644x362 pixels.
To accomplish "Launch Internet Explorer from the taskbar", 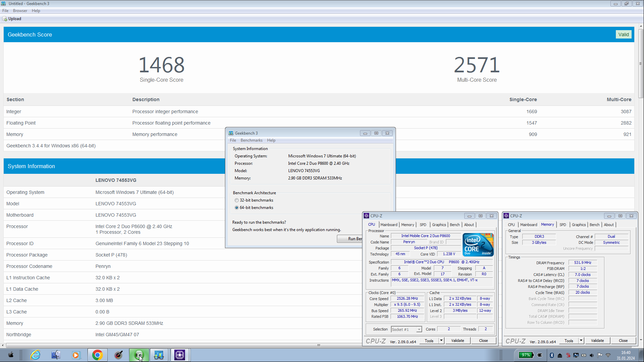I will pyautogui.click(x=35, y=355).
